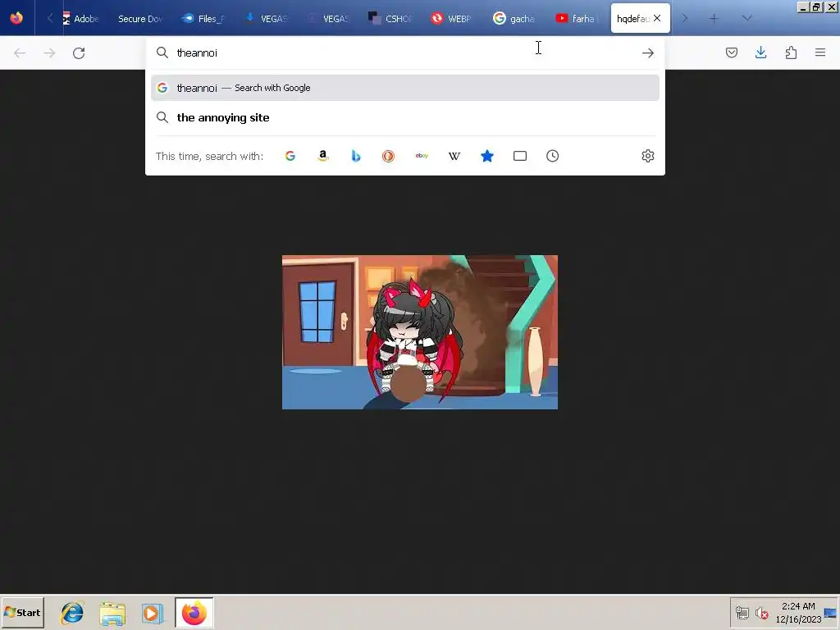Viewport: 840px width, 630px height.
Task: Open Windows Explorer folder on taskbar
Action: (112, 614)
